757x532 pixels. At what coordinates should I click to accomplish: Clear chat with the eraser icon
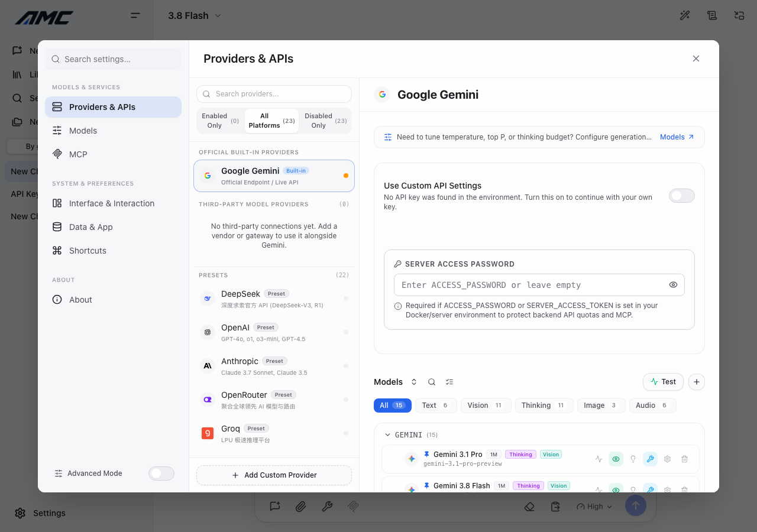click(x=529, y=507)
